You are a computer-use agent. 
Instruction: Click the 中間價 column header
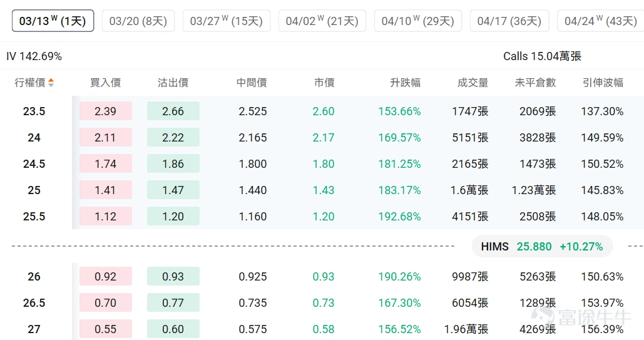coord(252,83)
